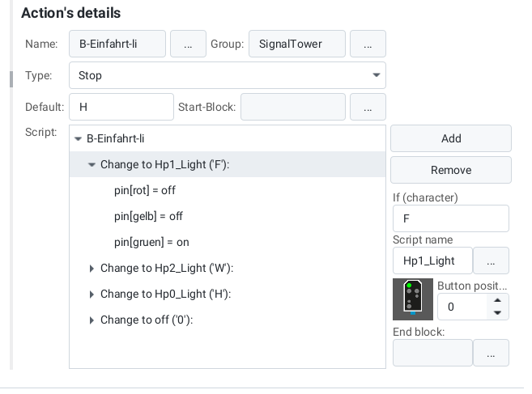Open the Start-Block browse button
Image resolution: width=532 pixels, height=394 pixels.
[x=368, y=107]
